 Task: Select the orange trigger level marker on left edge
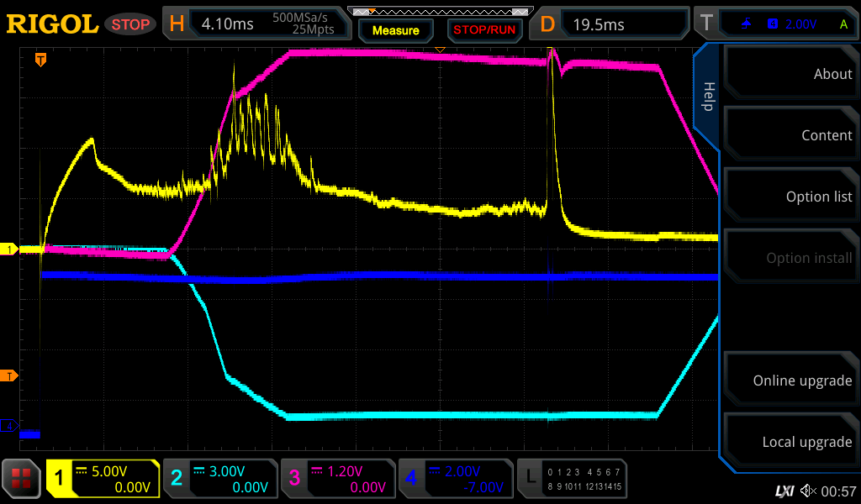point(10,375)
